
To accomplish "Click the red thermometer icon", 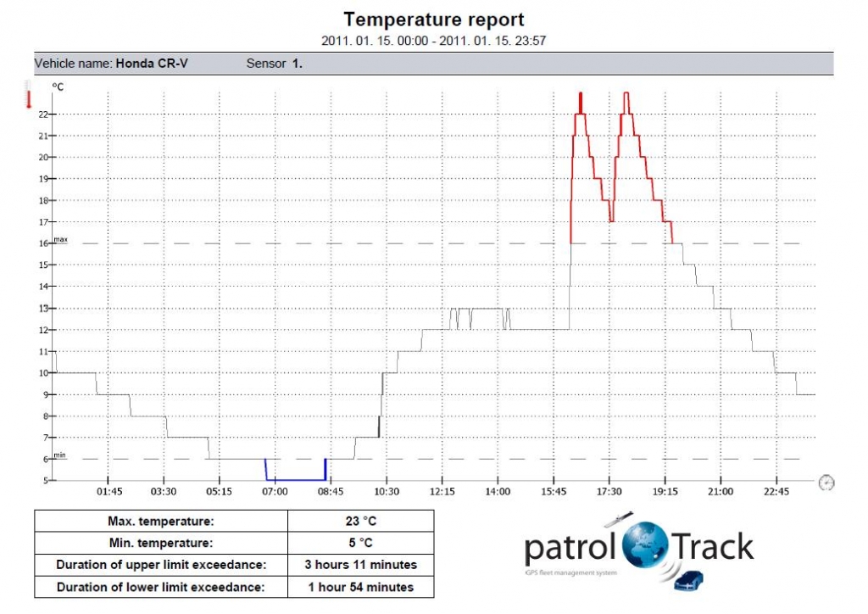I will 28,95.
